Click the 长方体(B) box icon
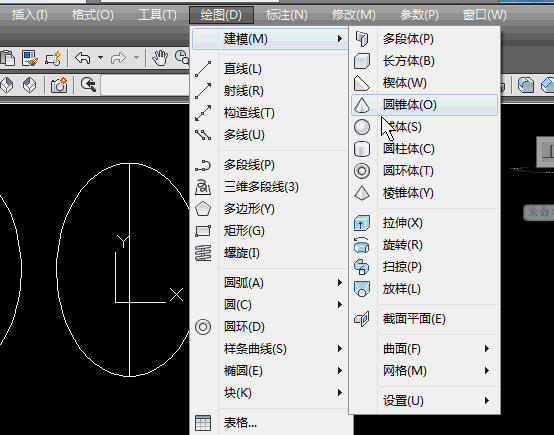 (362, 61)
